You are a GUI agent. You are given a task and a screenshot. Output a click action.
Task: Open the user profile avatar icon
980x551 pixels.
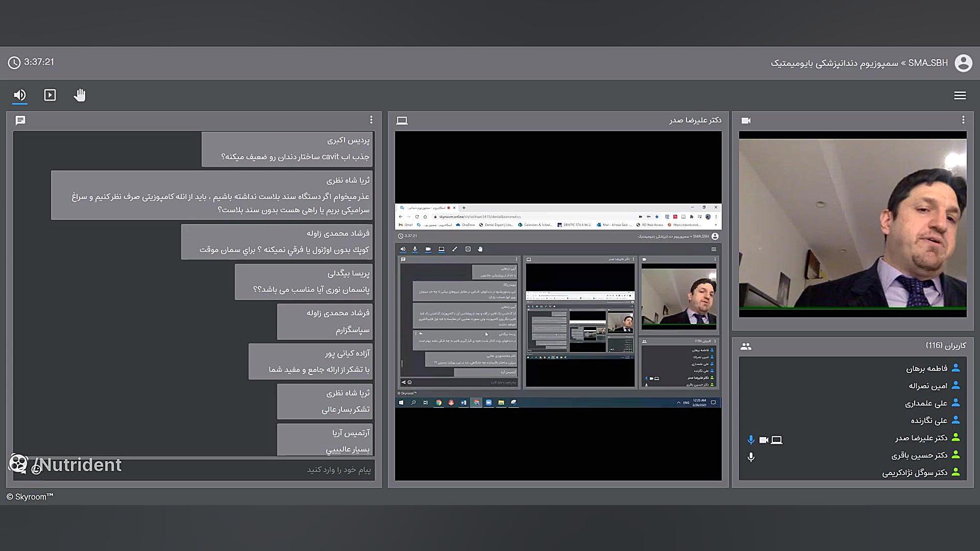pyautogui.click(x=963, y=63)
